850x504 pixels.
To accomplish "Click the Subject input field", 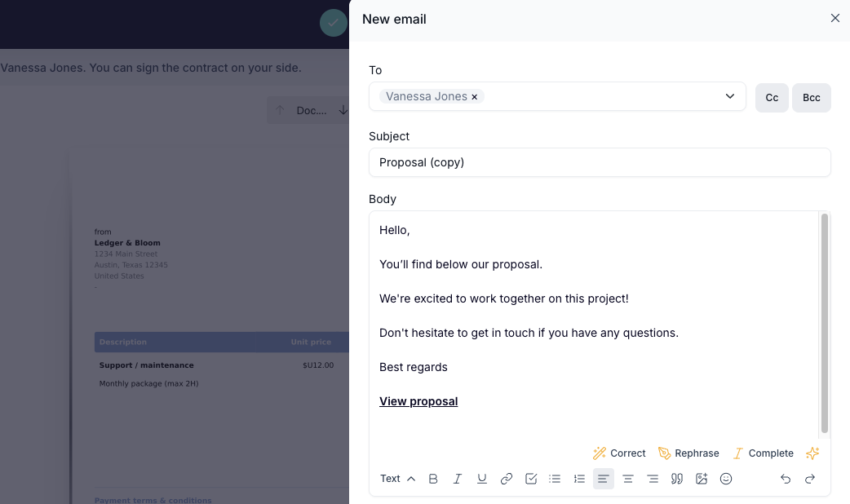I will (600, 162).
